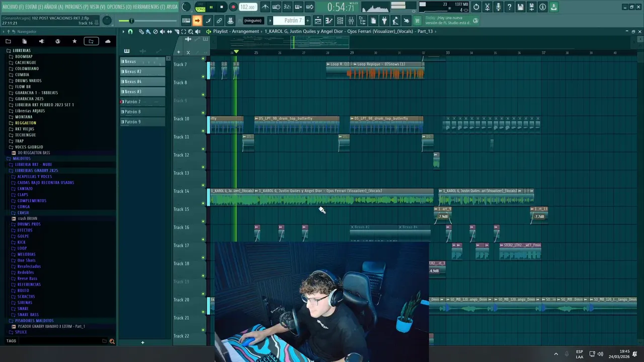
Task: Save the project with the floppy disk icon
Action: (x=520, y=7)
